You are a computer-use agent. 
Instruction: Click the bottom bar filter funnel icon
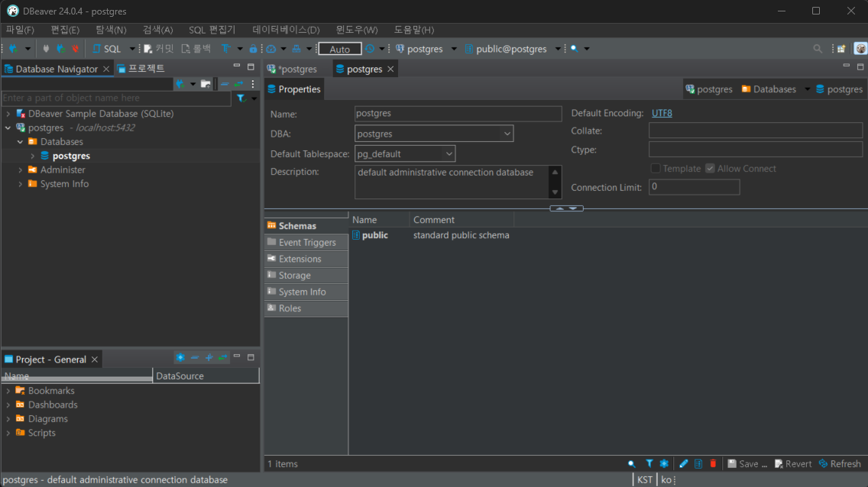pyautogui.click(x=649, y=464)
